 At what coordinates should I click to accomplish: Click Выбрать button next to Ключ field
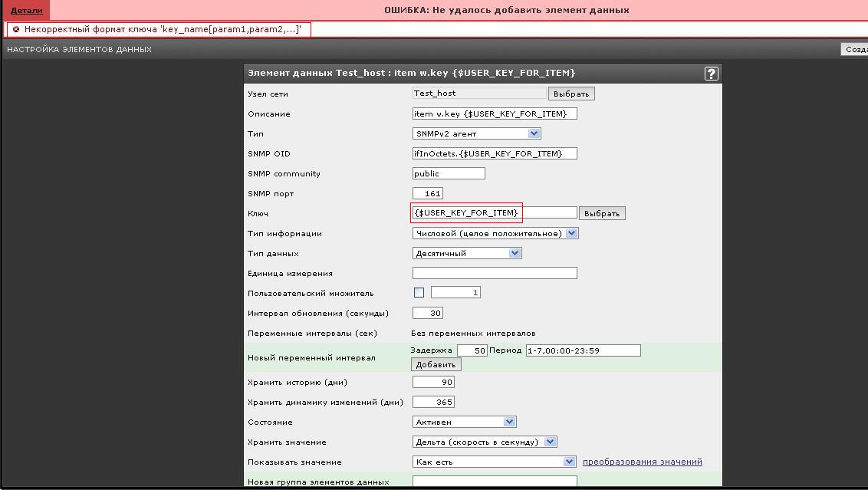click(602, 213)
